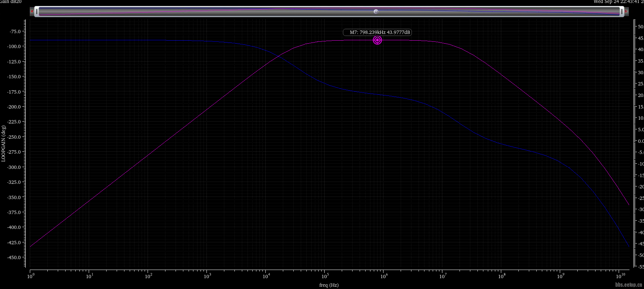The image size is (644, 289).
Task: Select the M7 798.239kHz marker label
Action: [x=377, y=32]
